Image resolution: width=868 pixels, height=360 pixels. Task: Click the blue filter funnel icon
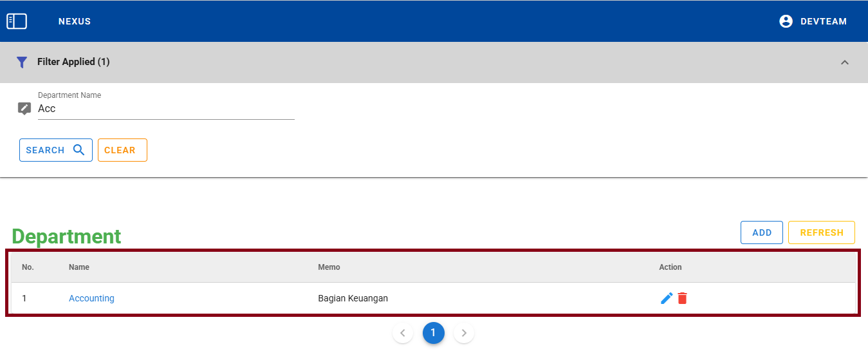pyautogui.click(x=22, y=62)
